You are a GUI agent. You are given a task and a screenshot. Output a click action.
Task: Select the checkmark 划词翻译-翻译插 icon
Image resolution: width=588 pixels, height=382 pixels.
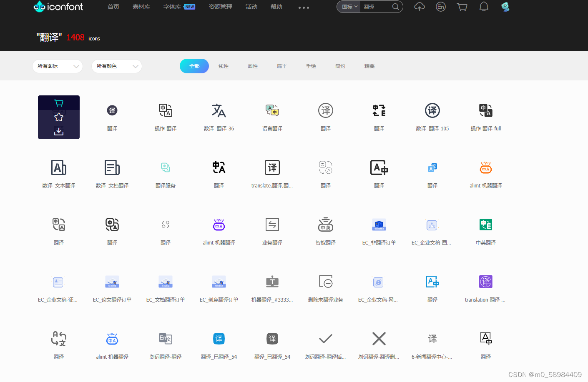(x=326, y=339)
